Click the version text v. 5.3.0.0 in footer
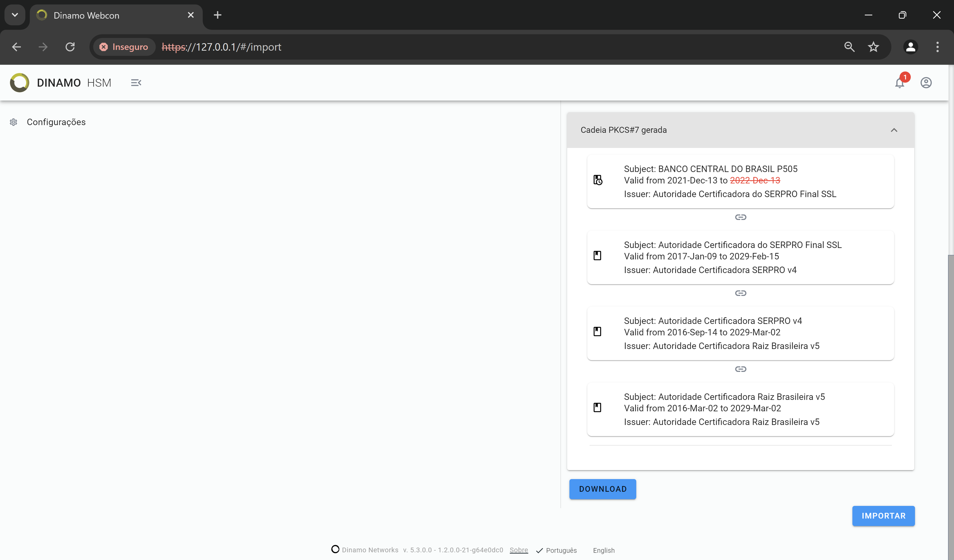The image size is (954, 560). [453, 550]
